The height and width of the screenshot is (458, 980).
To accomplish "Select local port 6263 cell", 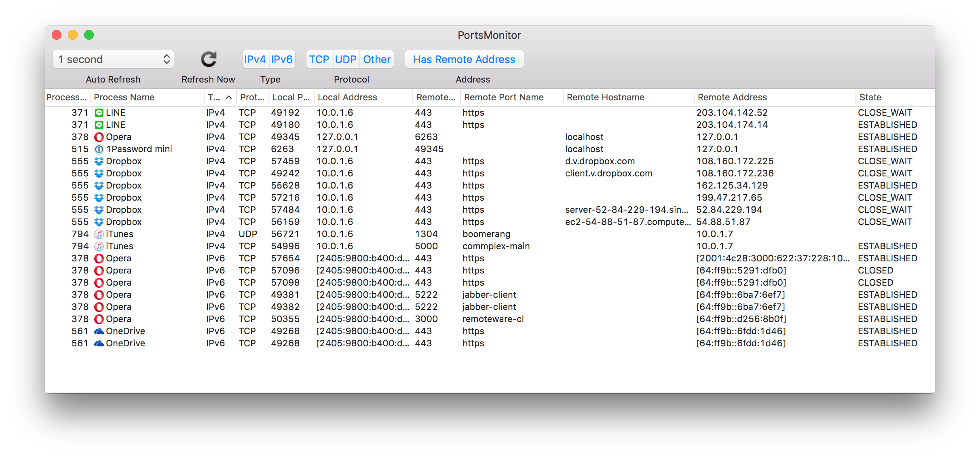I will click(x=282, y=149).
